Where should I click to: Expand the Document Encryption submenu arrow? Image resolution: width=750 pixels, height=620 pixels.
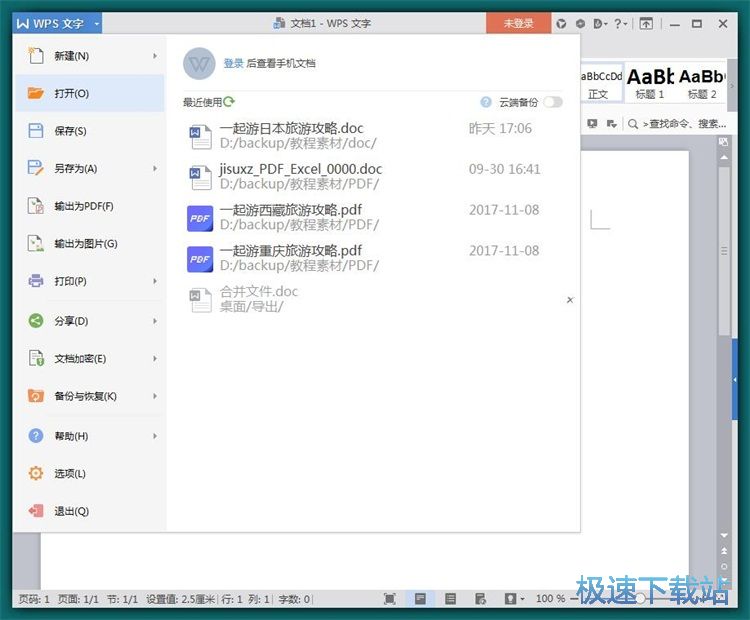(x=155, y=358)
